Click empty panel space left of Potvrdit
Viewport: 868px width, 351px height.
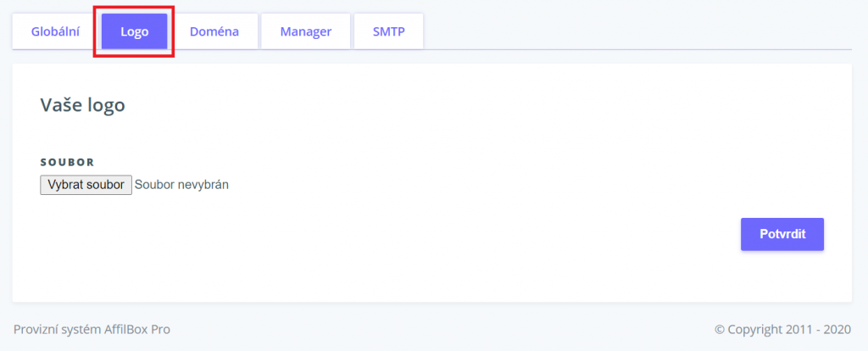pos(509,235)
